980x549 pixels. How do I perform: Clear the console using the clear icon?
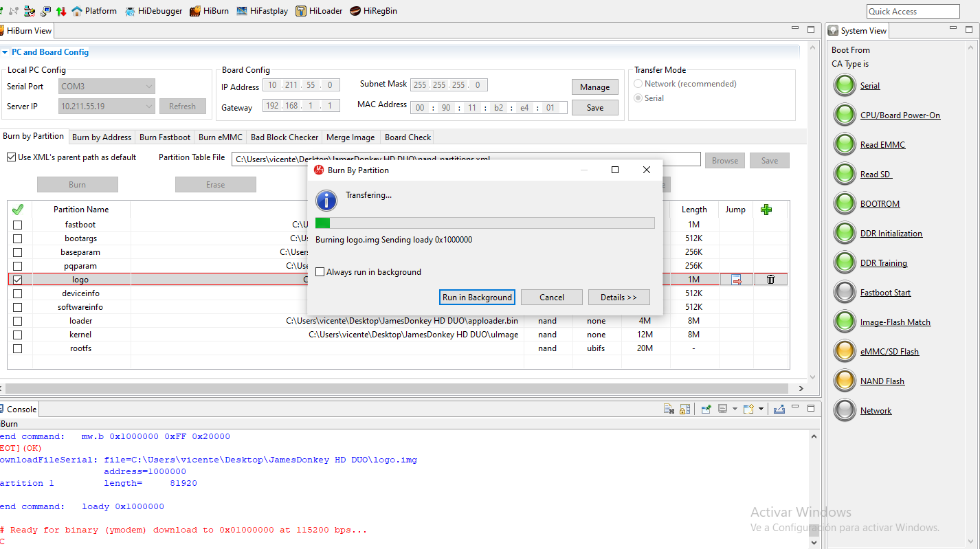669,410
